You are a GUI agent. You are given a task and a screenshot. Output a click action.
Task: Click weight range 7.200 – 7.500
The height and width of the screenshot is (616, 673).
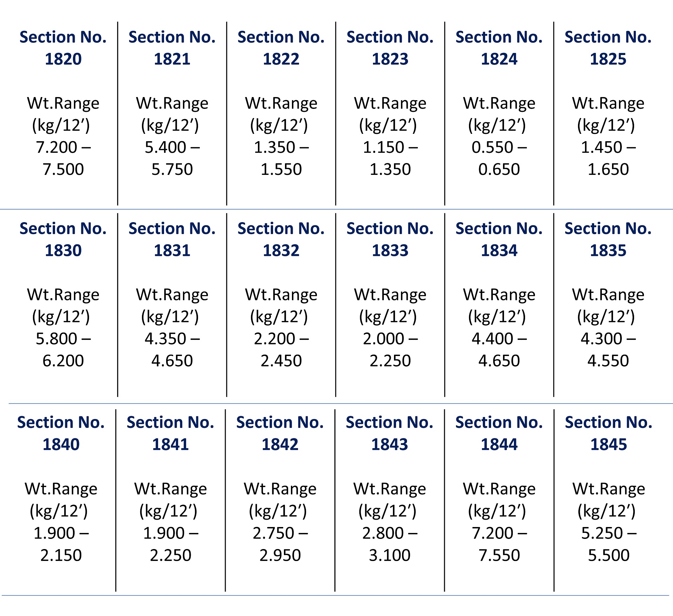63,158
